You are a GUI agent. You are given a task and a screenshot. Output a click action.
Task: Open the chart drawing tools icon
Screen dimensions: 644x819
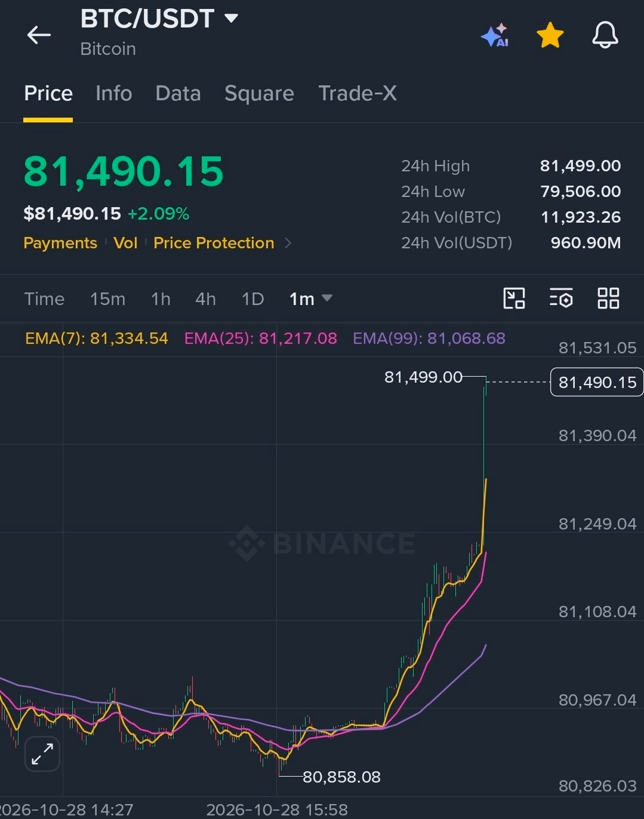[x=514, y=298]
